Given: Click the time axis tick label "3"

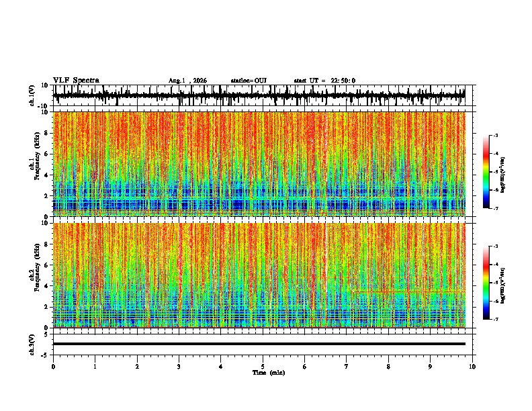Looking at the screenshot, I should click(179, 367).
